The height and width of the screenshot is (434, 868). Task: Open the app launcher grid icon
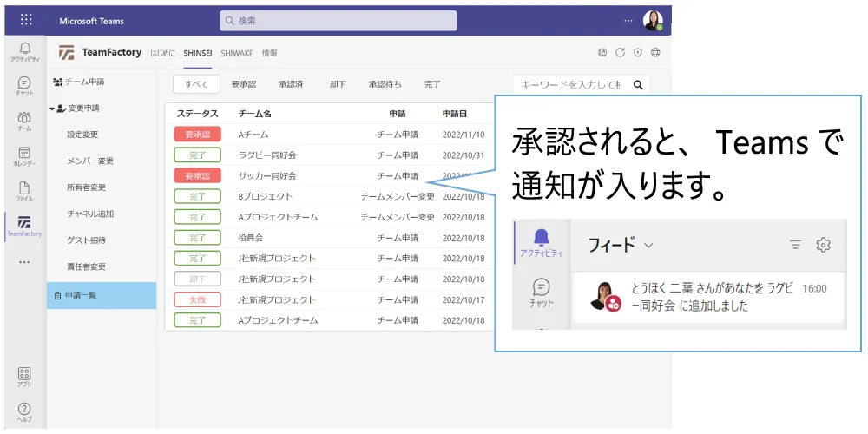tap(25, 20)
